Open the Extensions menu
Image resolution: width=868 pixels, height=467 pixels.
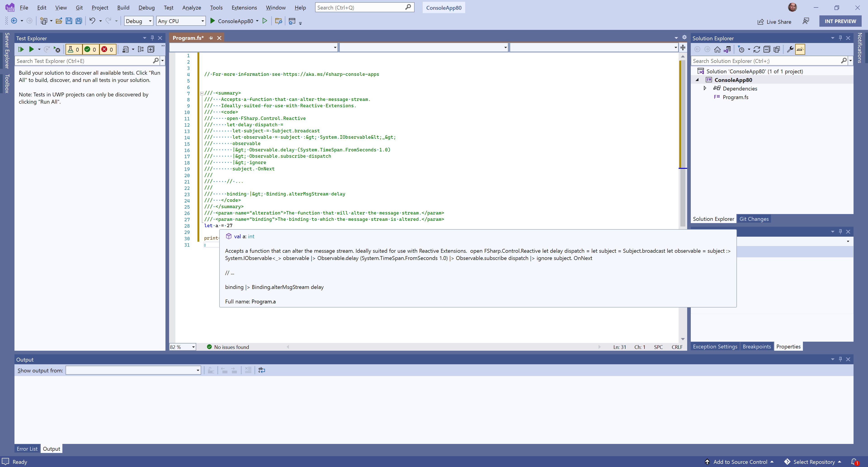(x=244, y=7)
